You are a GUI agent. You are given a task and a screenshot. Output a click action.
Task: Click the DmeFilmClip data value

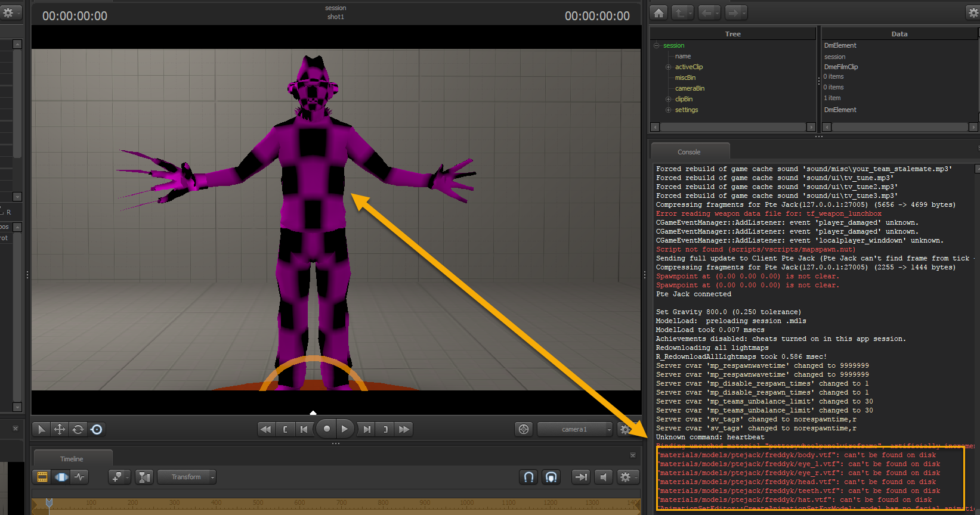[841, 67]
